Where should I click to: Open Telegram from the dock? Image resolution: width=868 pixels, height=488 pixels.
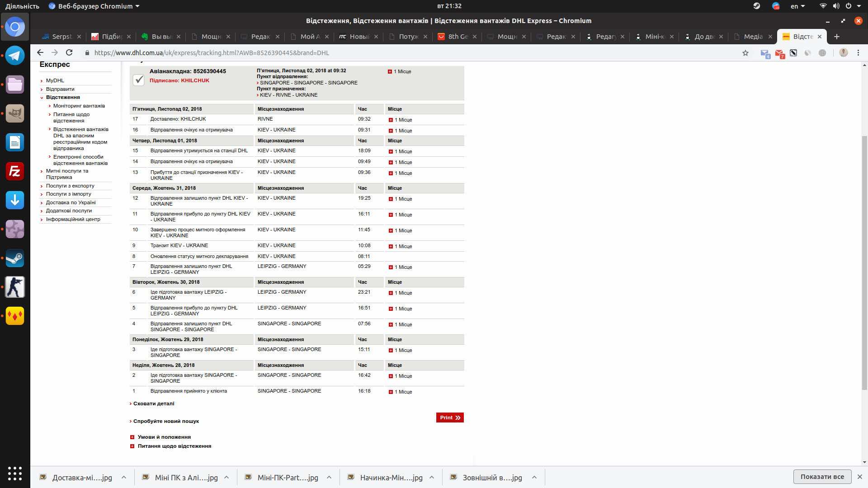(x=15, y=56)
